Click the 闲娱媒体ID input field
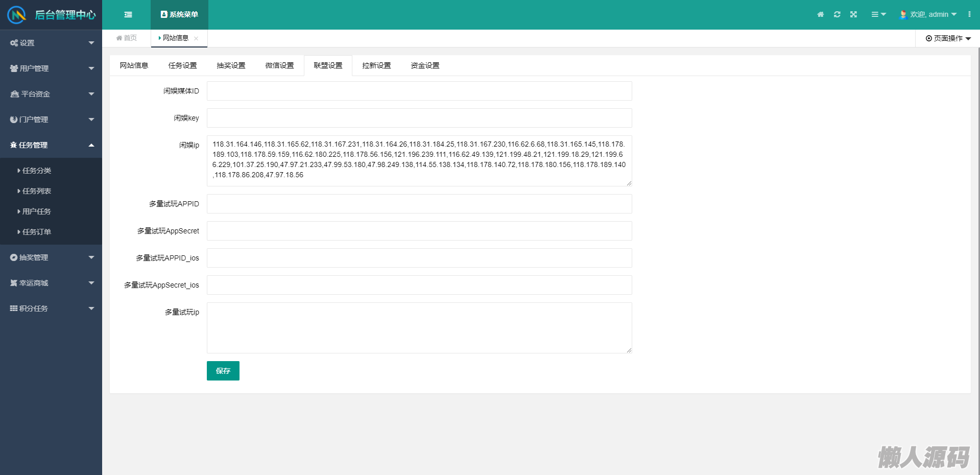Screen dimensions: 980x475 coord(419,91)
